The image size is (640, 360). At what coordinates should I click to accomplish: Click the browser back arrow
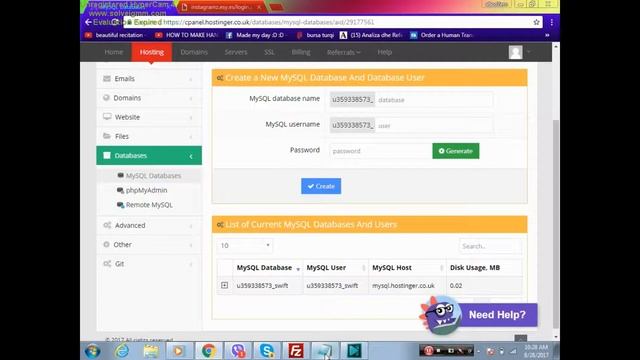tap(88, 22)
